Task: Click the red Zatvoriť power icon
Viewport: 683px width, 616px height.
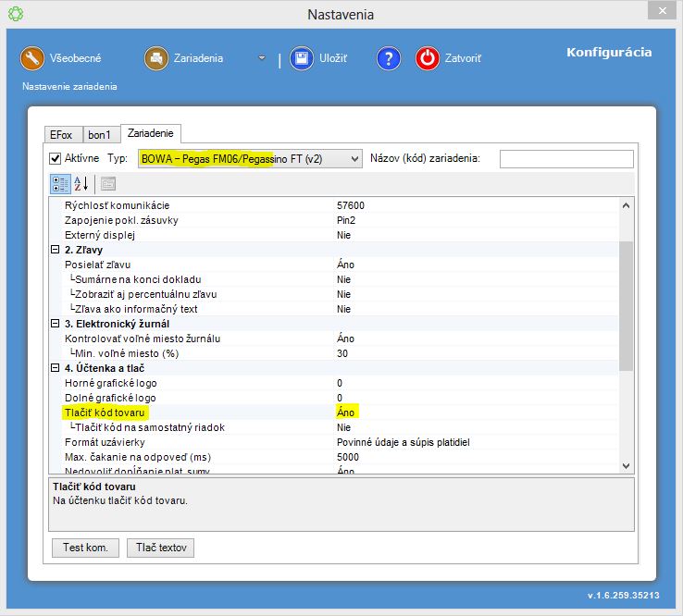Action: coord(428,58)
